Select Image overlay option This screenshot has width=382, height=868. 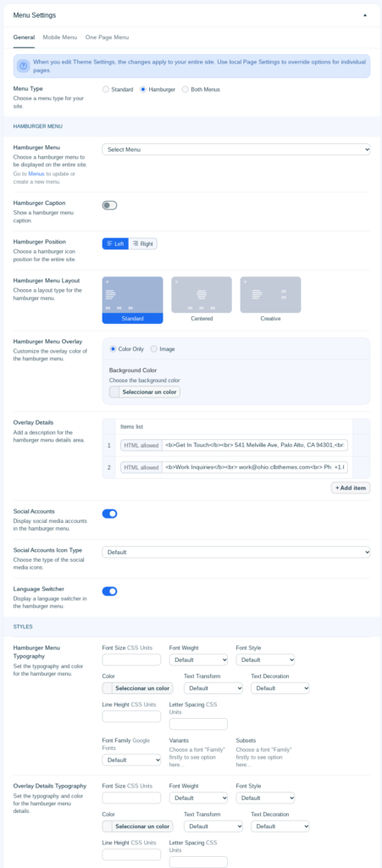(x=154, y=348)
